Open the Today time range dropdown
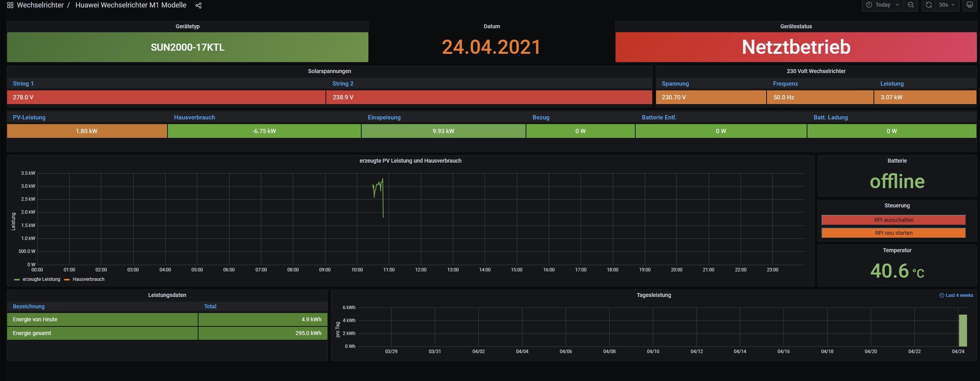This screenshot has width=980, height=381. point(883,5)
